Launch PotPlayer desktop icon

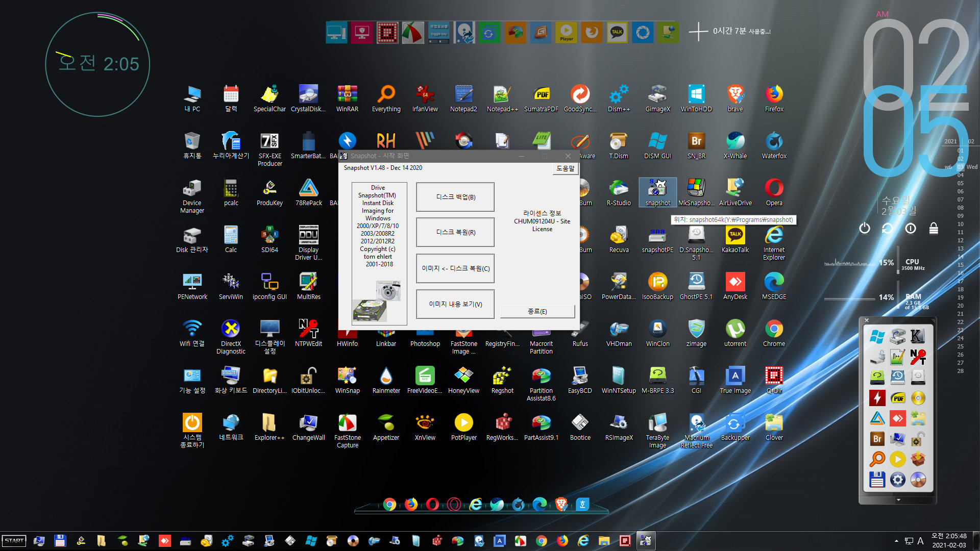tap(463, 427)
